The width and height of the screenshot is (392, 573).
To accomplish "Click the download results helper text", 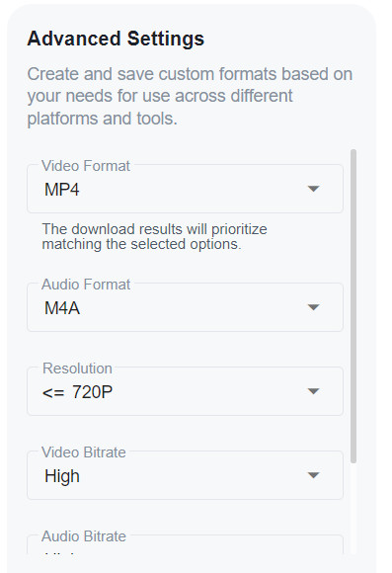I will click(155, 236).
